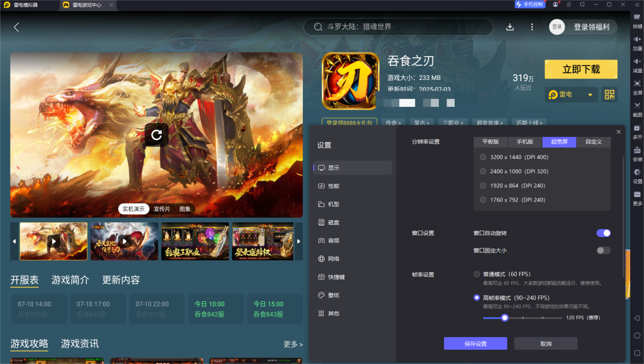Open the 复古 > category tag
The image size is (644, 364).
click(422, 123)
